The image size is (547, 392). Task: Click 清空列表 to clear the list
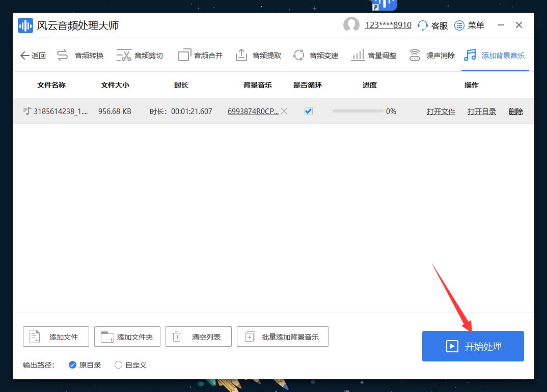pyautogui.click(x=198, y=336)
